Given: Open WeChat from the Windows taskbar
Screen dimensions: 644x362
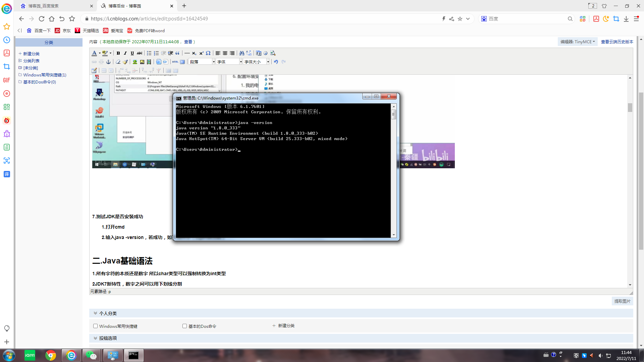Looking at the screenshot, I should tap(91, 355).
